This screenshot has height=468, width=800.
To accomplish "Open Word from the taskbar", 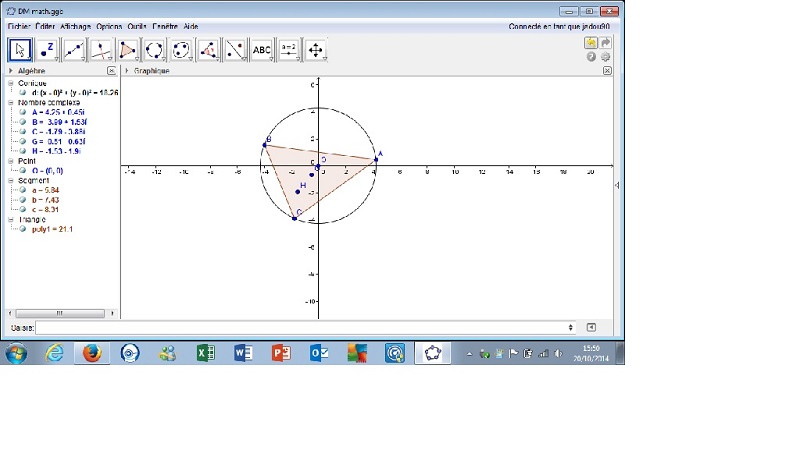I will (243, 353).
